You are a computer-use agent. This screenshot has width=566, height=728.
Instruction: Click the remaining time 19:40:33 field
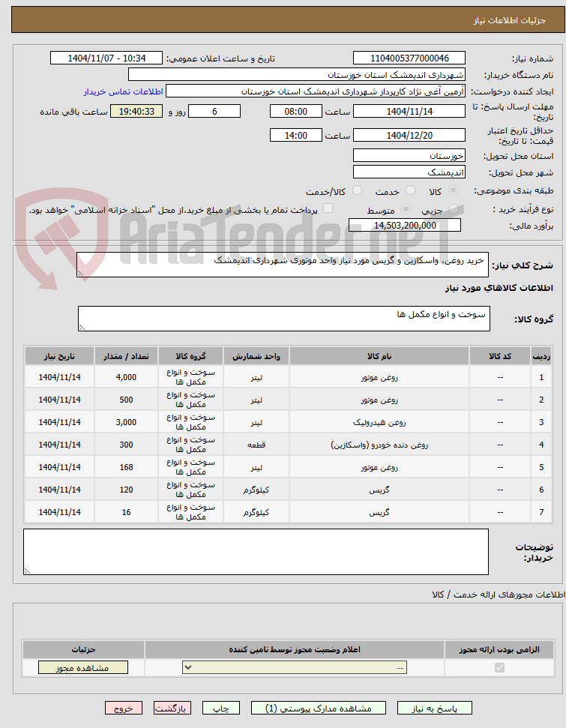click(x=136, y=112)
